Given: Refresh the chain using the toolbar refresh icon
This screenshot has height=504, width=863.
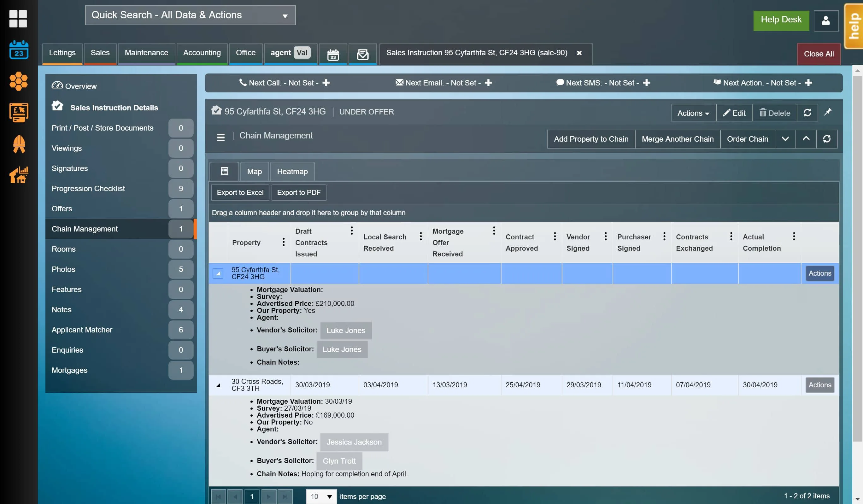Looking at the screenshot, I should [826, 139].
